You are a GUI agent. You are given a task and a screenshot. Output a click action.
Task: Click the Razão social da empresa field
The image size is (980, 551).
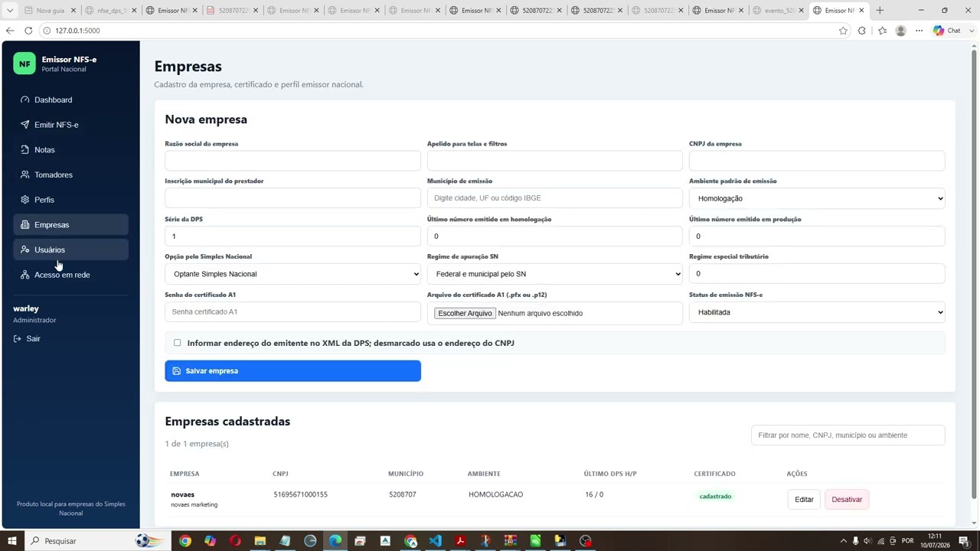[x=292, y=161]
